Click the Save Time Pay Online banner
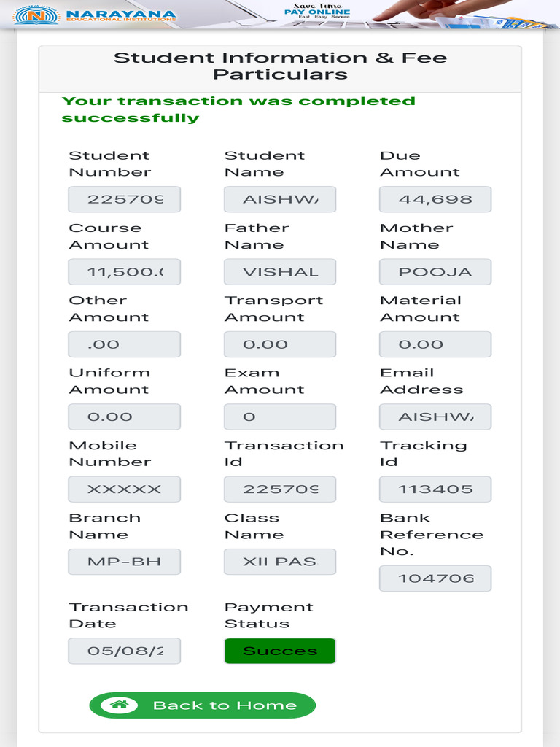The image size is (560, 747). click(x=317, y=12)
